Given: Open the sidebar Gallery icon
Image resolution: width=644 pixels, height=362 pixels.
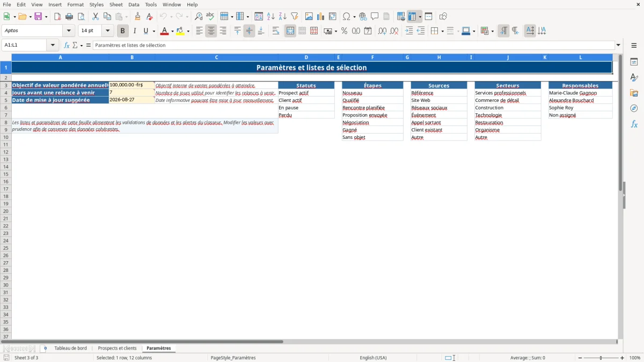Looking at the screenshot, I should pyautogui.click(x=634, y=93).
